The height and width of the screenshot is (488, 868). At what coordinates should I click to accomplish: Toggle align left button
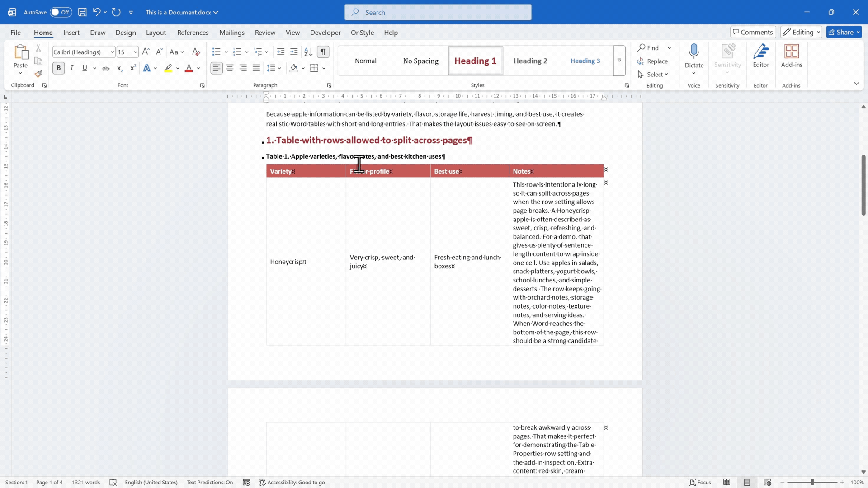point(217,68)
